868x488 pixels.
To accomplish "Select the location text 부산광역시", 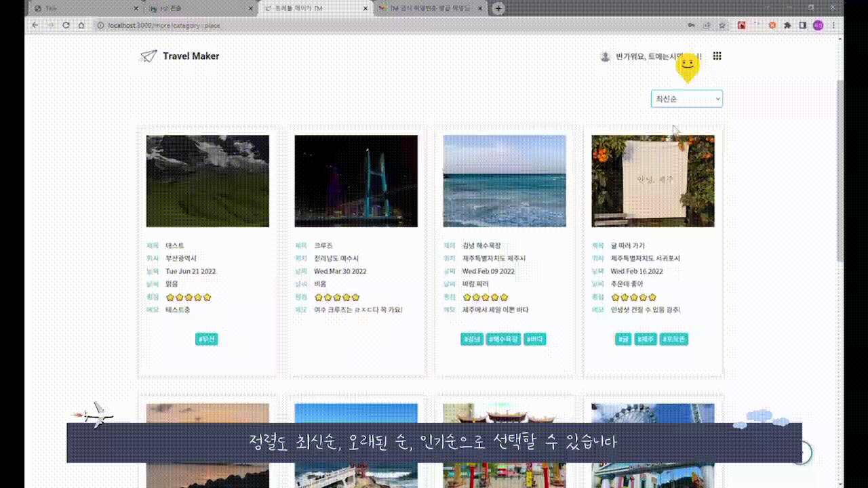I will (181, 258).
